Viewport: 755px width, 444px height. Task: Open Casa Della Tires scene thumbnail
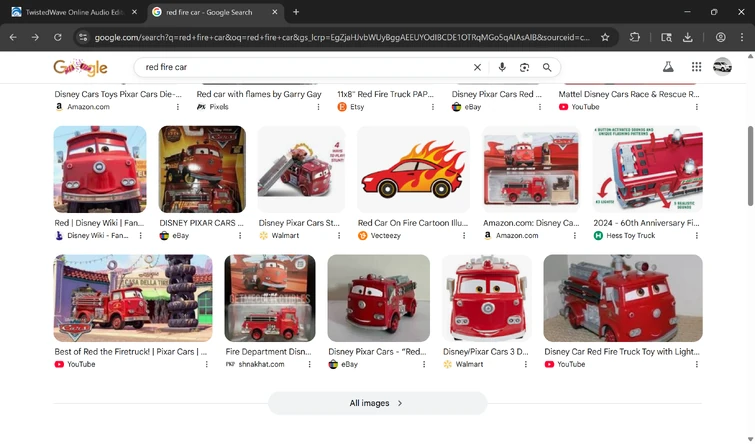[133, 298]
